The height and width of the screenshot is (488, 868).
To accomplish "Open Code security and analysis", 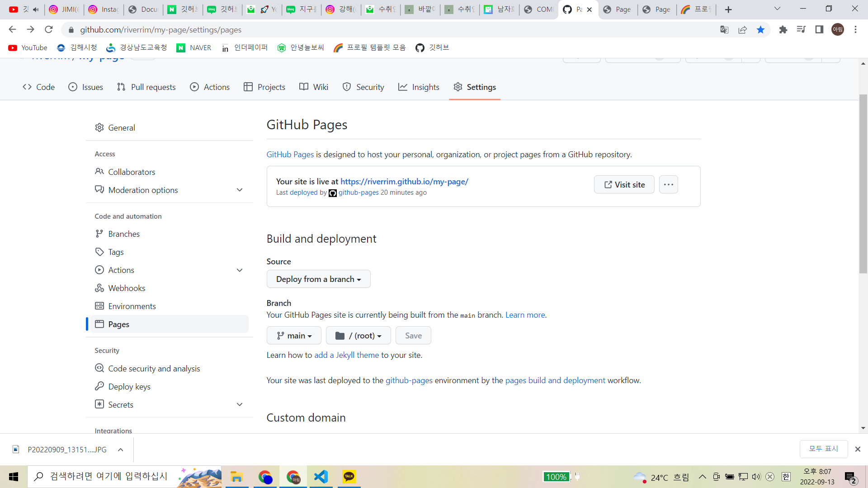I will tap(170, 368).
